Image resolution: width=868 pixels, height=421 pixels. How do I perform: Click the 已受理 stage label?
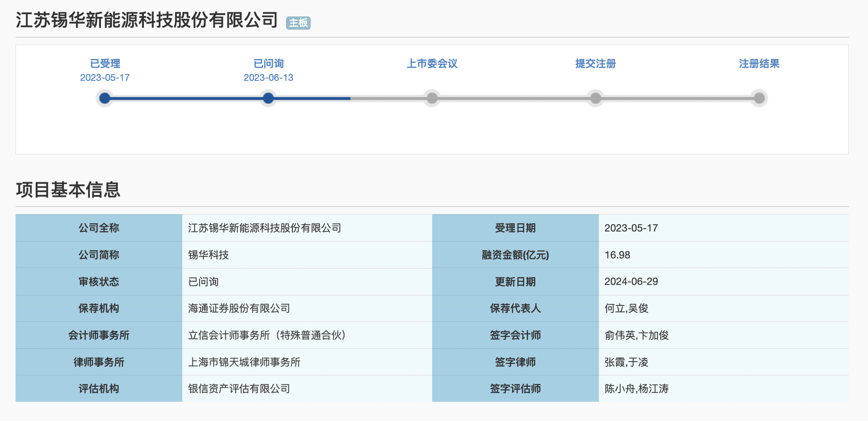(x=105, y=64)
